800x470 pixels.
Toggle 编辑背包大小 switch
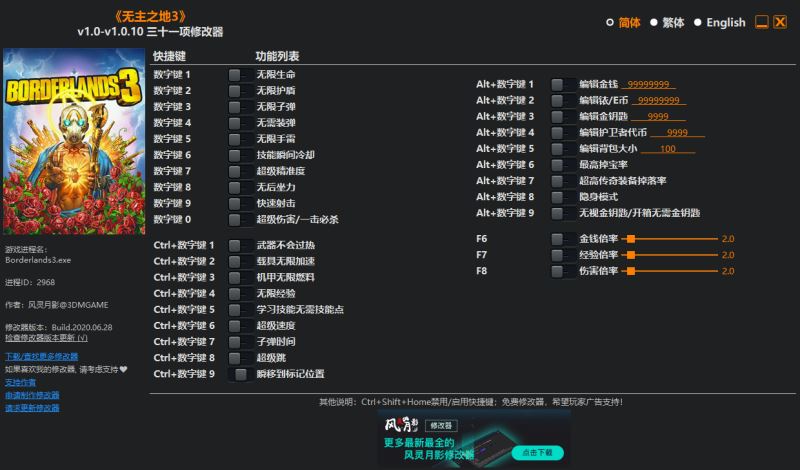[x=563, y=149]
